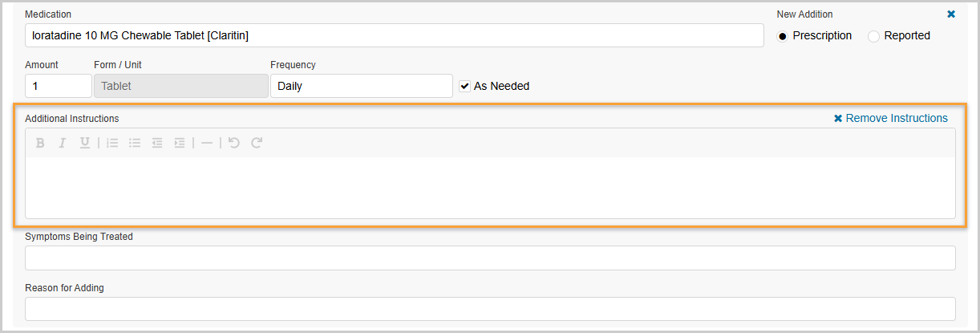The image size is (980, 333).
Task: Toggle underline formatting in instructions editor
Action: (84, 143)
